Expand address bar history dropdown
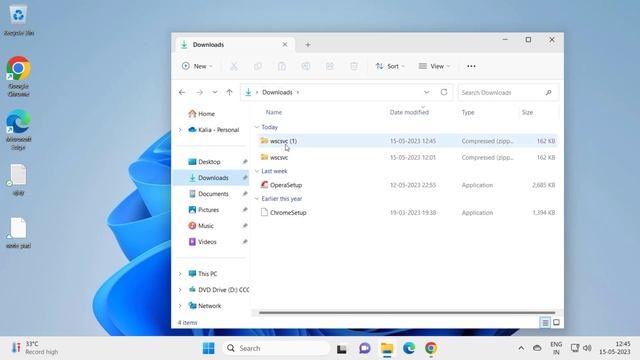 427,92
